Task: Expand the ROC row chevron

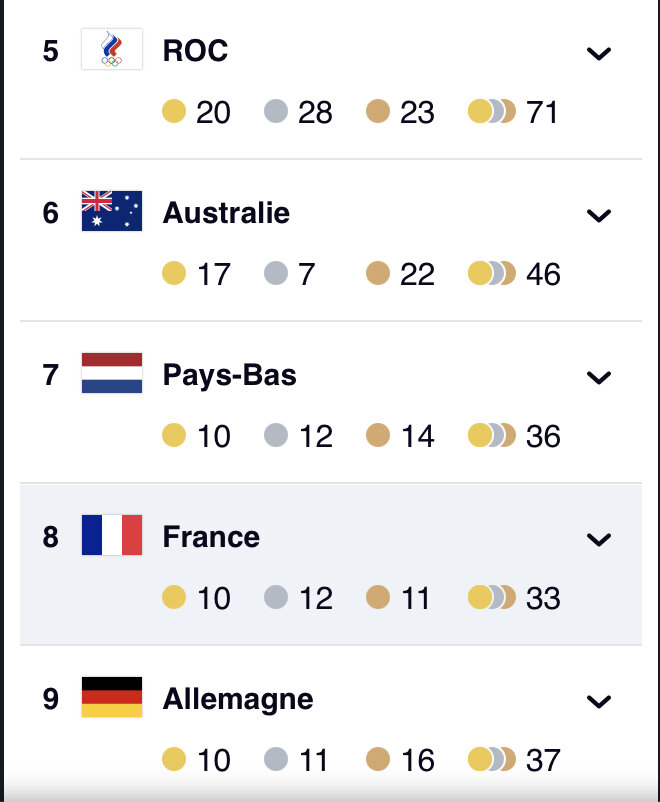Action: tap(598, 54)
